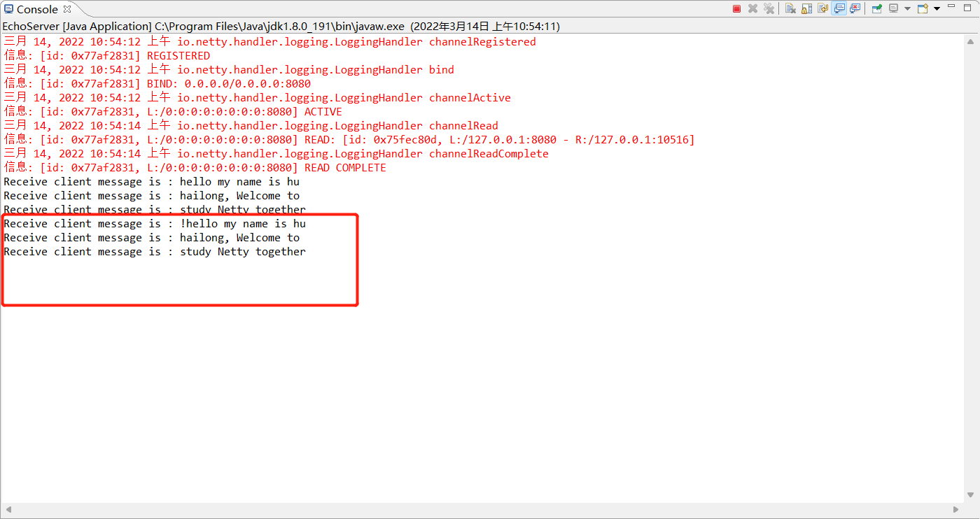The width and height of the screenshot is (980, 519).
Task: Click the log line ending with channelRead
Action: (x=251, y=126)
